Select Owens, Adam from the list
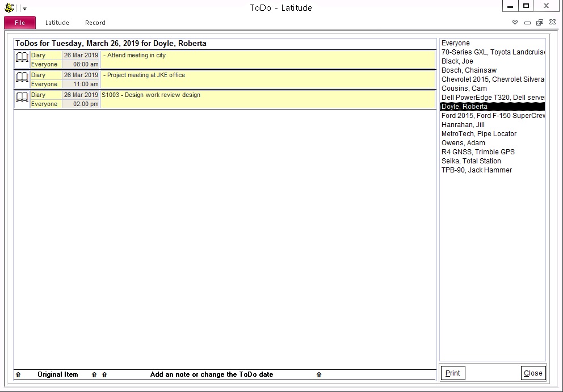Viewport: 563px width, 392px height. click(x=463, y=143)
